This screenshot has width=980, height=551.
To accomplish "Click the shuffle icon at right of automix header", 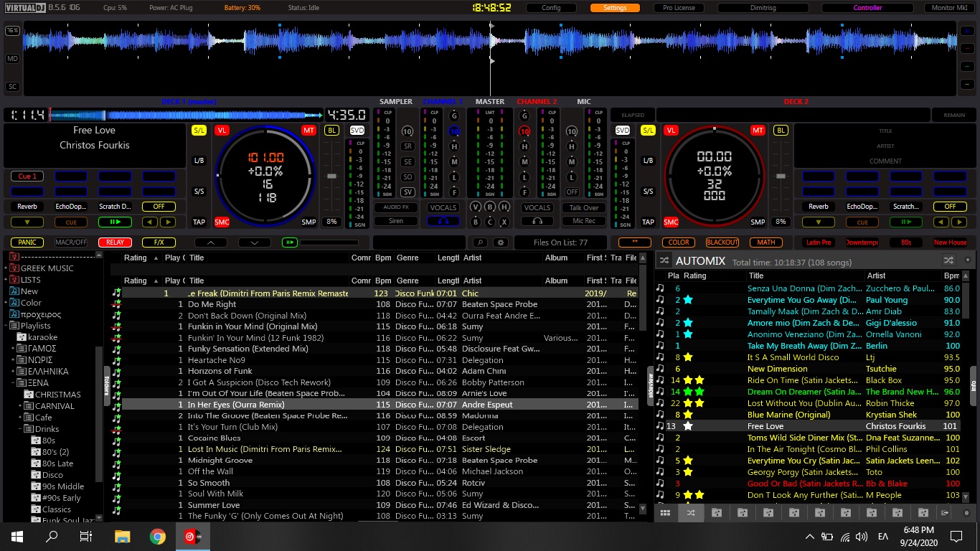I will pyautogui.click(x=949, y=260).
